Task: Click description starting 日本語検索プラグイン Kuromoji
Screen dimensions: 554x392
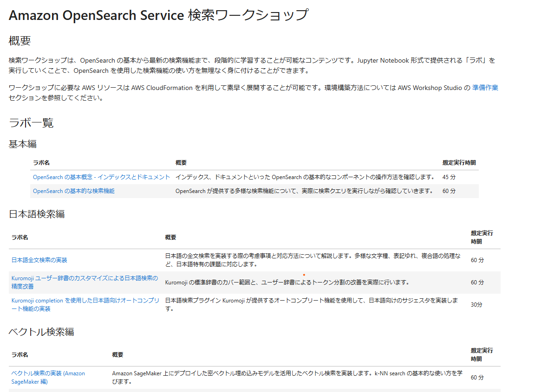Action: pyautogui.click(x=312, y=304)
